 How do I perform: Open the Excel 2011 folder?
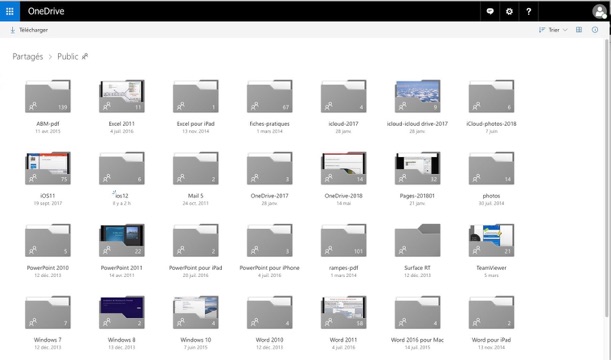pyautogui.click(x=122, y=96)
